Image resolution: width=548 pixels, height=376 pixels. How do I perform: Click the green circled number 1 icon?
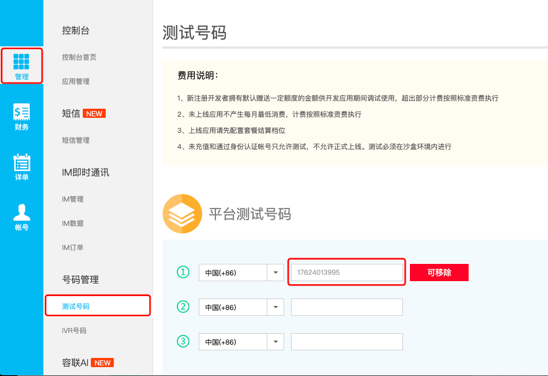pyautogui.click(x=183, y=272)
